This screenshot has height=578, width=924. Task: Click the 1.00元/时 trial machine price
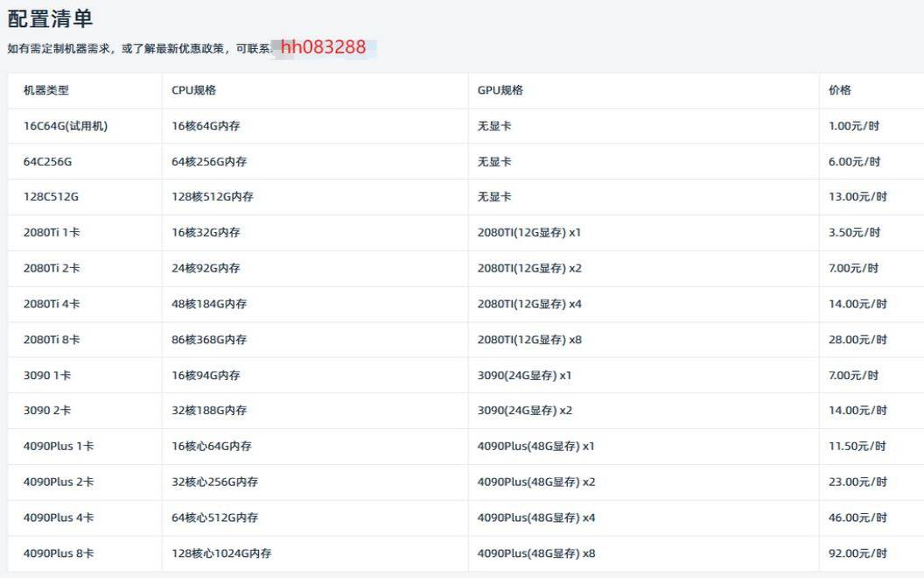854,126
